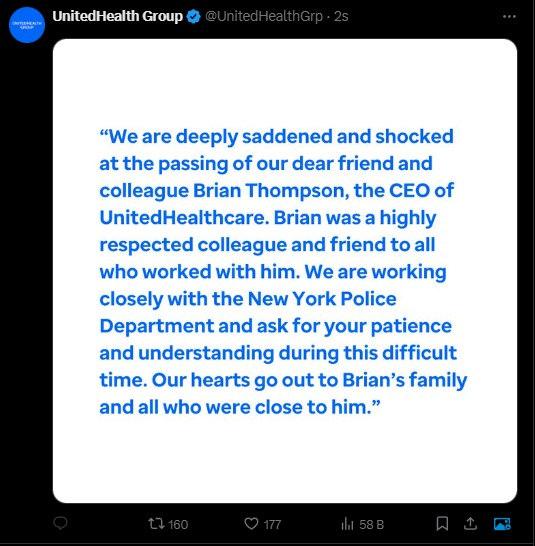
Task: Click the top white margin above the quote
Action: [x=285, y=82]
